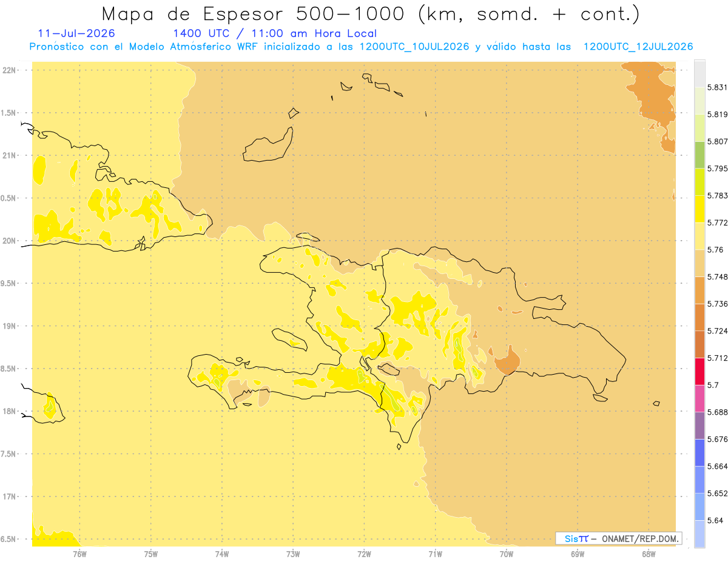Click the longitude label '68W'
Screen dimensions: 728x562
coord(649,554)
